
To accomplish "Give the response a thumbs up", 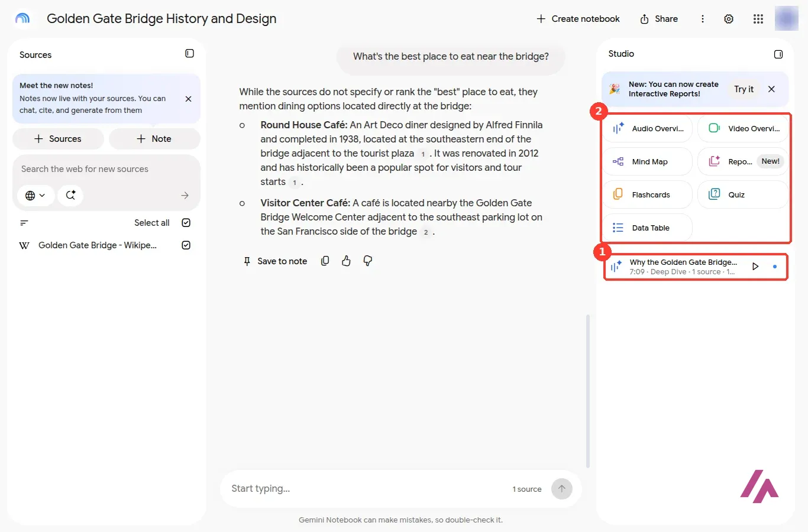I will click(x=346, y=261).
